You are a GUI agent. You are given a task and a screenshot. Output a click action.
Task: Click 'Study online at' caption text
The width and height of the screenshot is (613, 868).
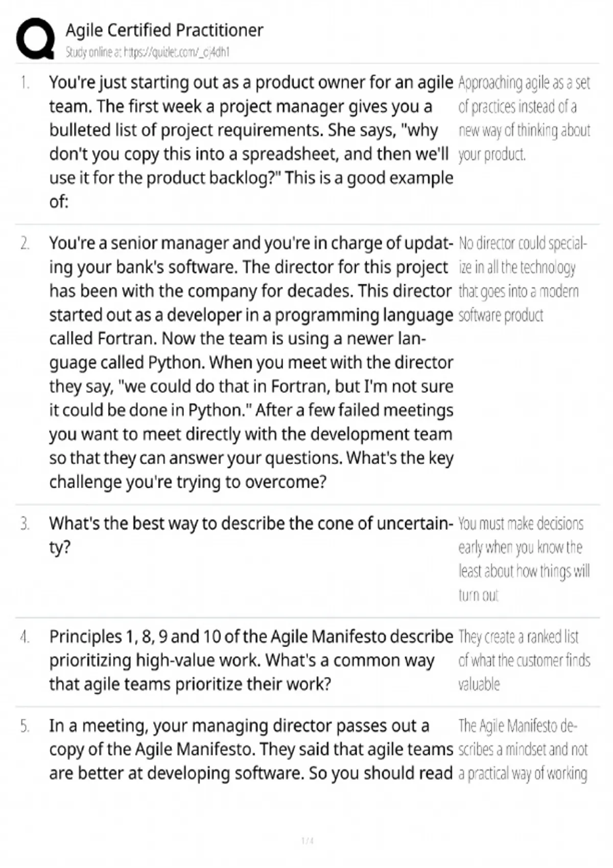(x=94, y=52)
